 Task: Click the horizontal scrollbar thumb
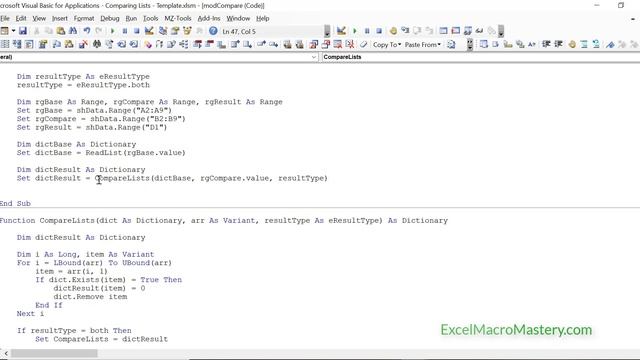(x=54, y=353)
